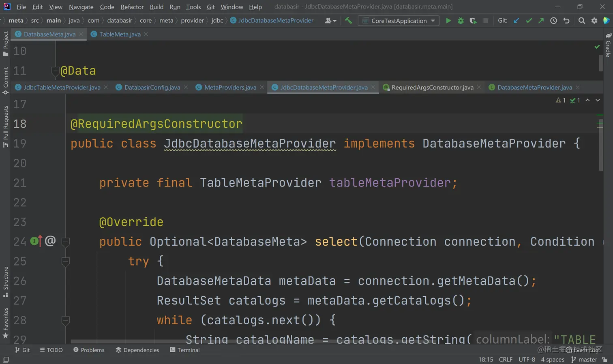Click the tableMetaProvider field name on line 21

[389, 183]
